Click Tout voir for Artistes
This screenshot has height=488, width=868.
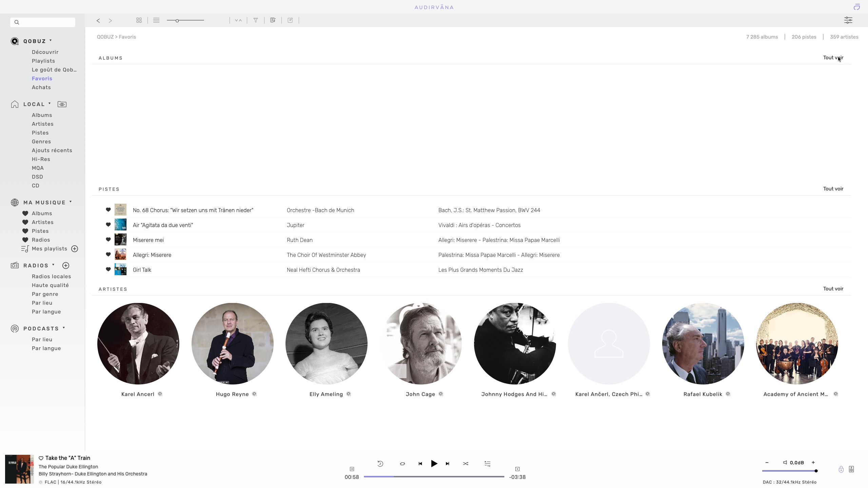pyautogui.click(x=833, y=289)
